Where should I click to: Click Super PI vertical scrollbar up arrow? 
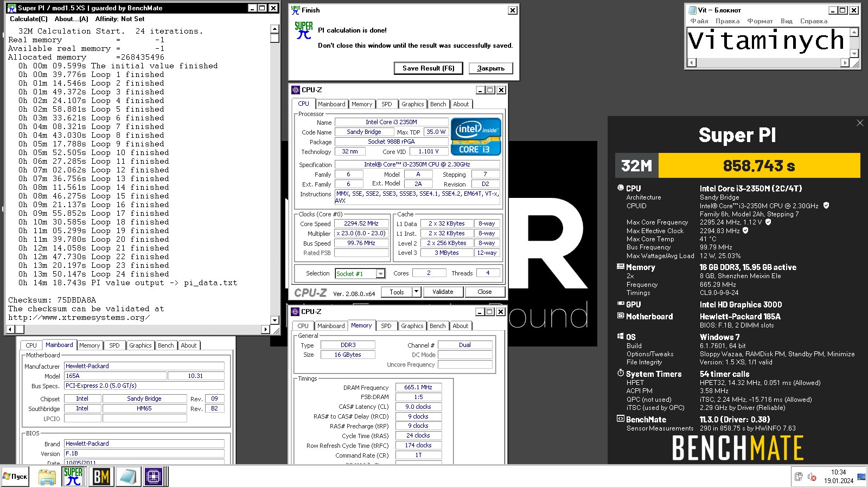click(275, 29)
